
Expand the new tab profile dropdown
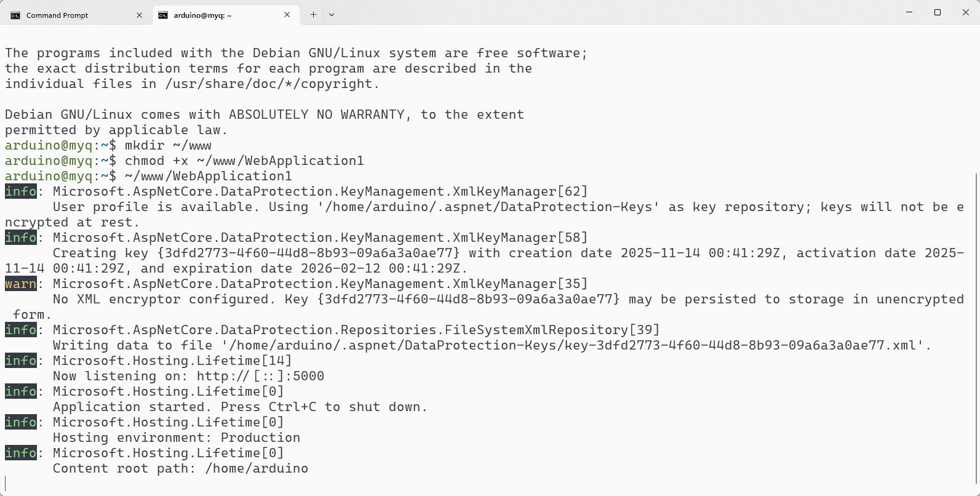pos(332,15)
